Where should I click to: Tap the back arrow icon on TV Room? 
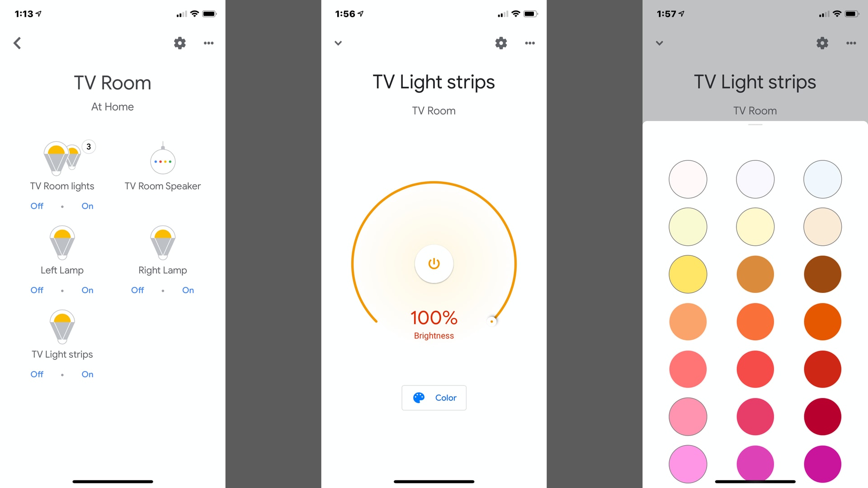pos(17,43)
